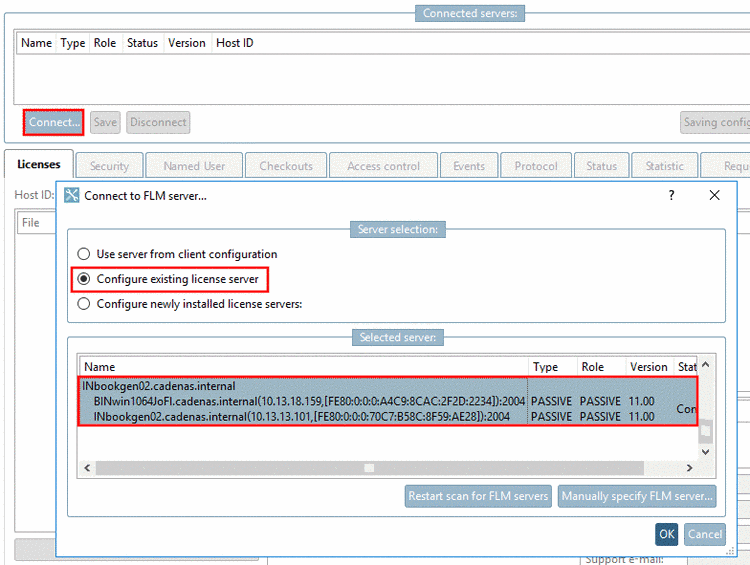Click the dialog help question mark

672,195
